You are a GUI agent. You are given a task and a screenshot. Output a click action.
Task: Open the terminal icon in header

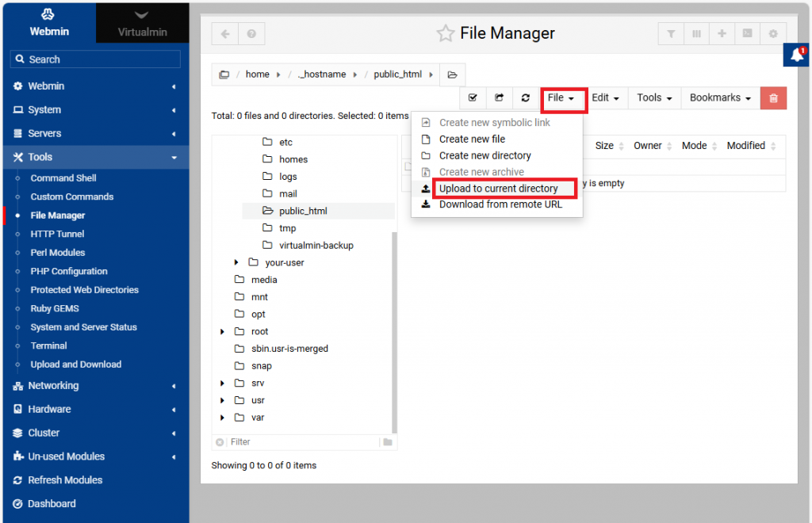(747, 34)
